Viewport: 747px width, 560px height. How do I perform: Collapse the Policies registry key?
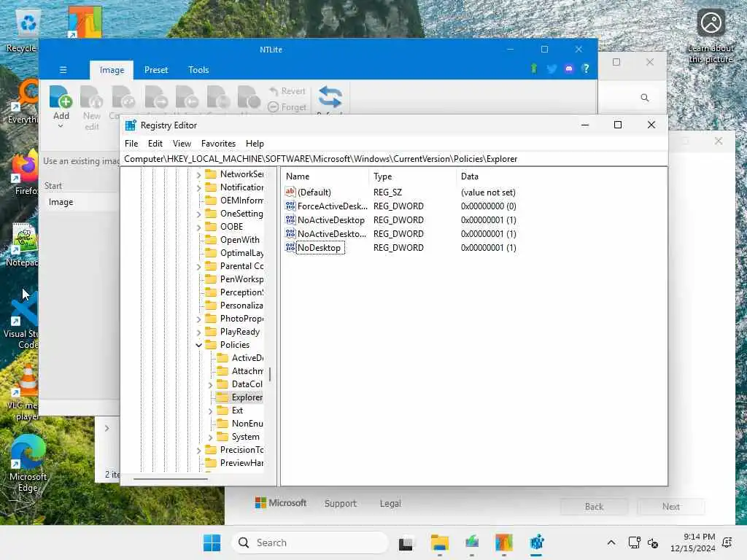tap(198, 345)
